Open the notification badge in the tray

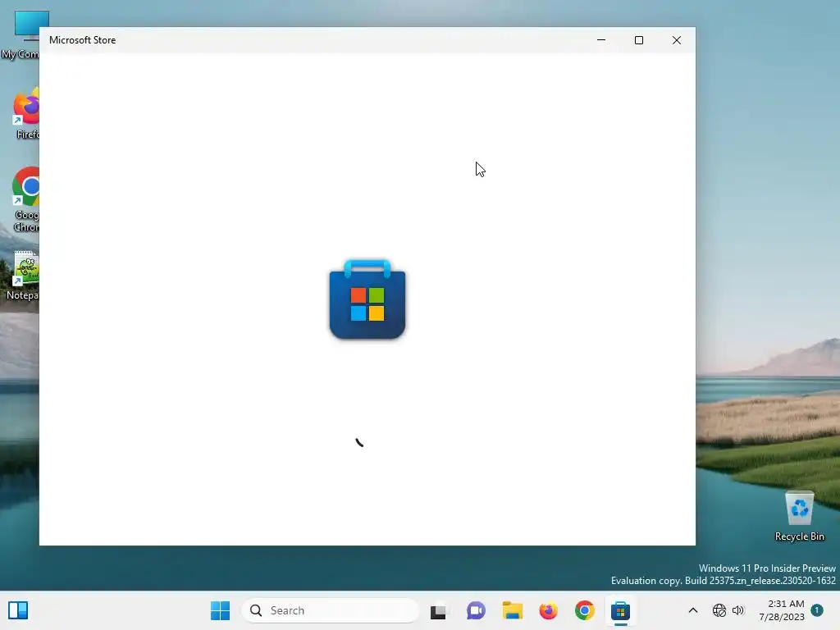[817, 609]
